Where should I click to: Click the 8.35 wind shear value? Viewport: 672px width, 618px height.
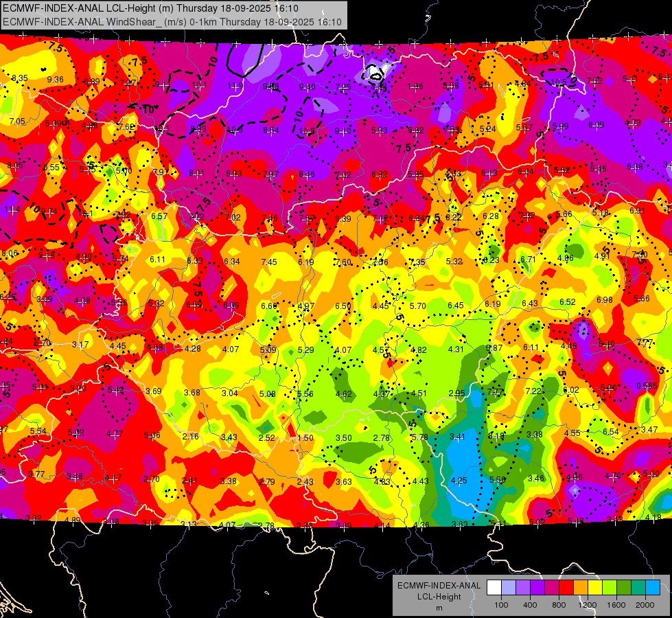click(20, 78)
